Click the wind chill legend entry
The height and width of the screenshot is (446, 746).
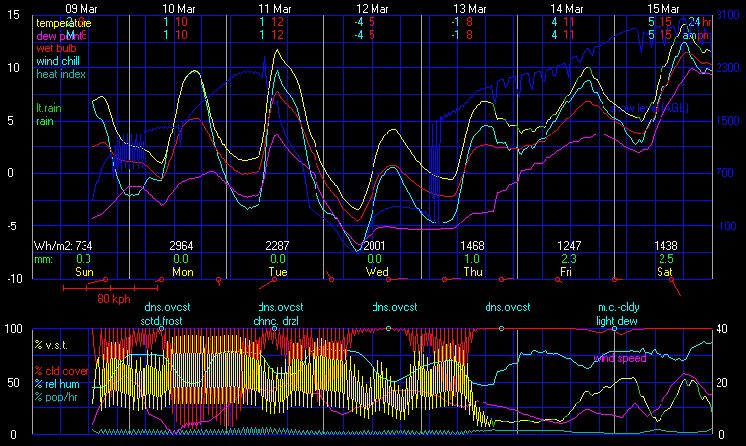(x=58, y=61)
